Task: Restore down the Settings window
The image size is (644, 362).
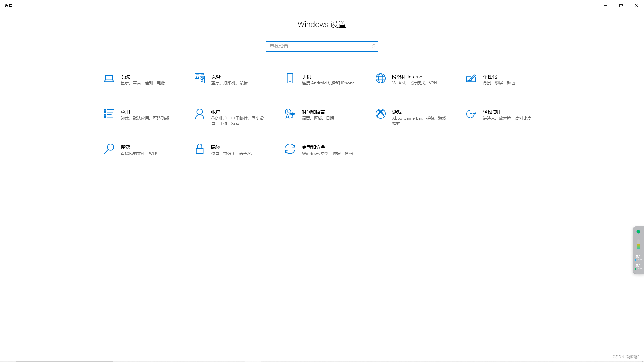Action: tap(621, 5)
